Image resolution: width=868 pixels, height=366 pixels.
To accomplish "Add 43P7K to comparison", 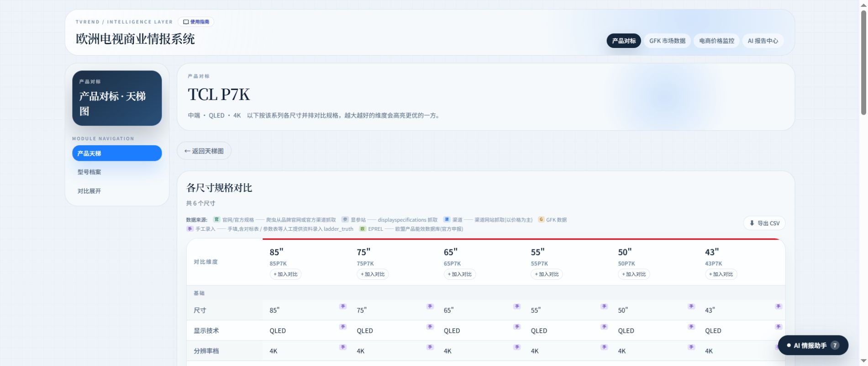I will pos(721,274).
